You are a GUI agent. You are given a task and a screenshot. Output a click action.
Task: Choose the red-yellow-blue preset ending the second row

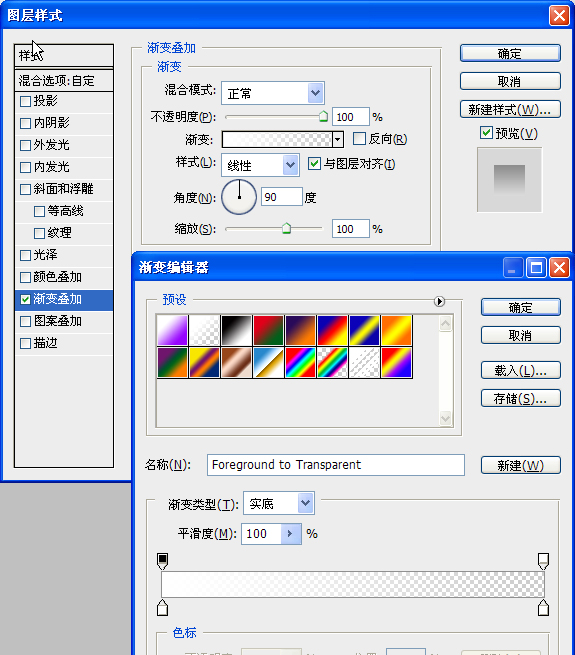coord(397,363)
